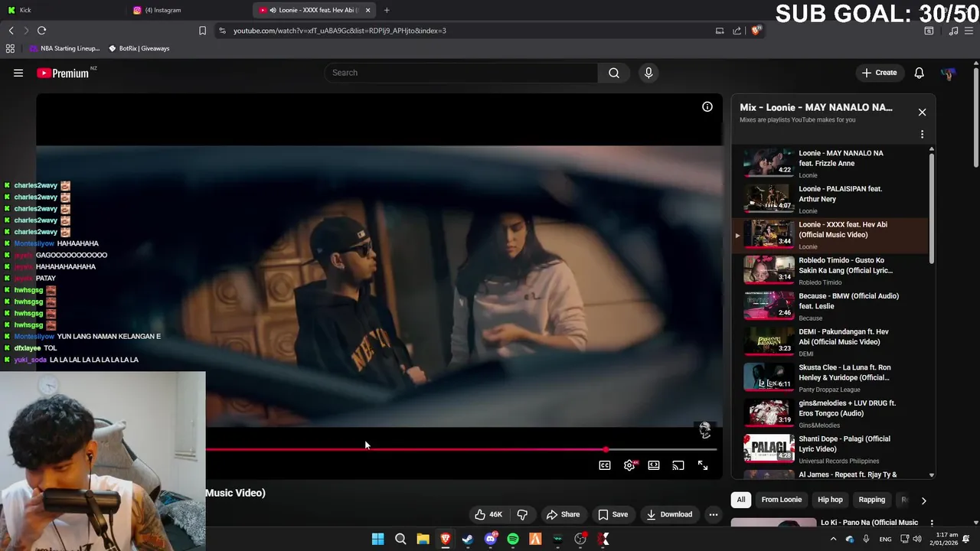
Task: Show more filter chips with right arrow
Action: (923, 500)
